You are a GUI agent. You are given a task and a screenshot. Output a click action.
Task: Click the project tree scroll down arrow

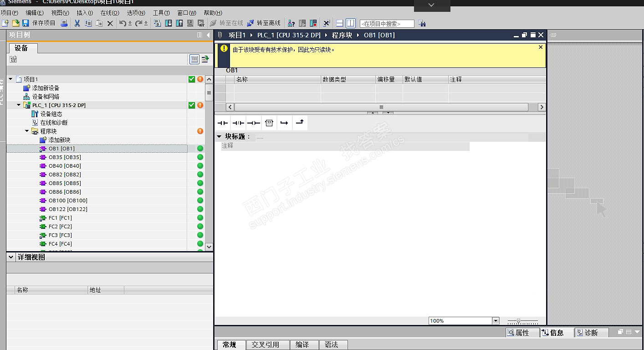point(209,247)
